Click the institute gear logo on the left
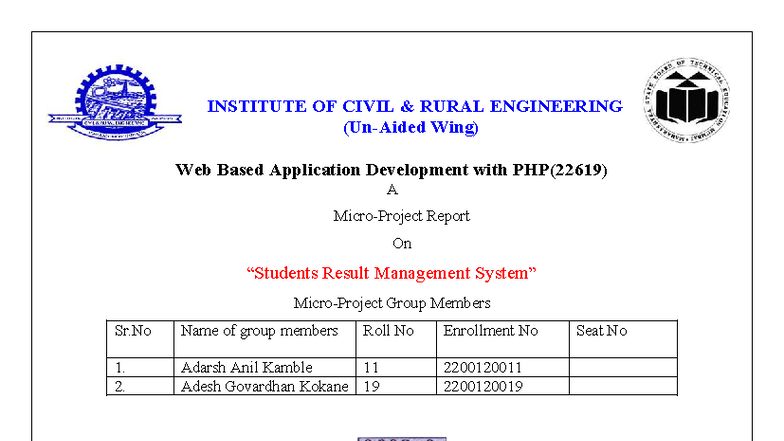This screenshot has height=441, width=784. (x=115, y=102)
